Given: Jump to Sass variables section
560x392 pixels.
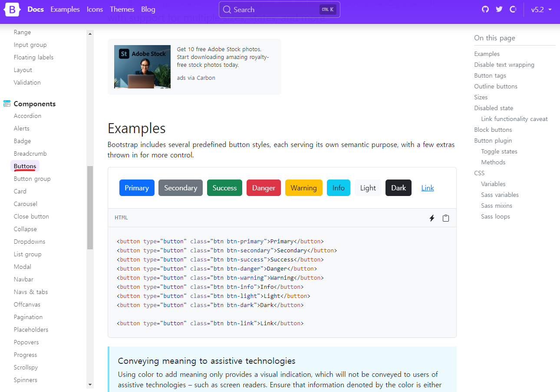Looking at the screenshot, I should [500, 195].
